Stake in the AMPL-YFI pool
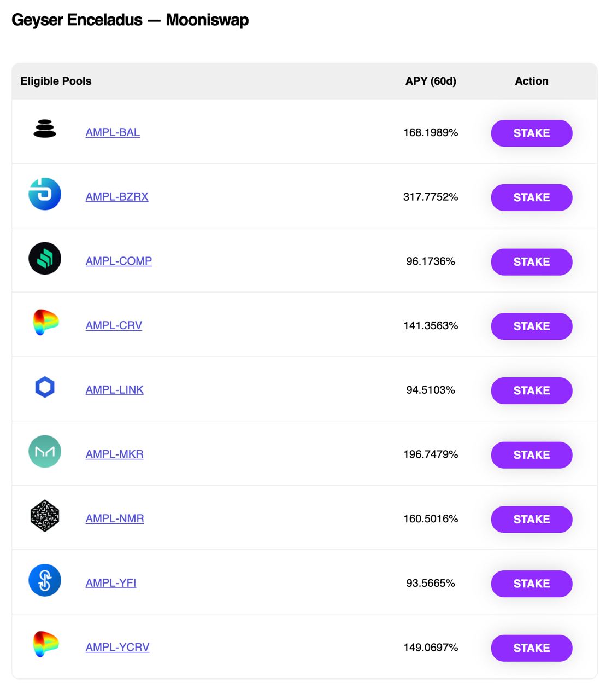 tap(532, 584)
